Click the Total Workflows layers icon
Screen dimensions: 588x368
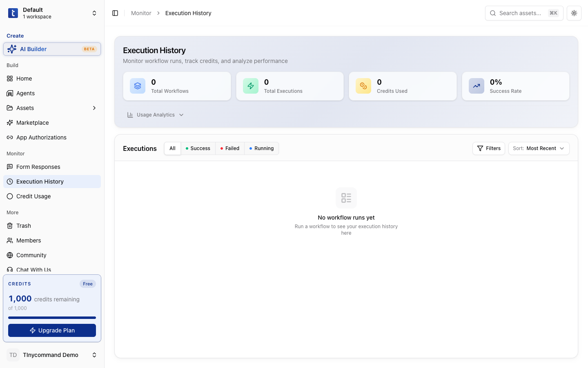(x=138, y=86)
